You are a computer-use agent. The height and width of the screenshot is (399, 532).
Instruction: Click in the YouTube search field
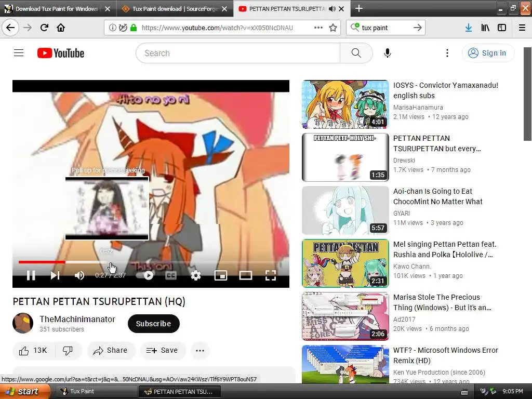[237, 53]
